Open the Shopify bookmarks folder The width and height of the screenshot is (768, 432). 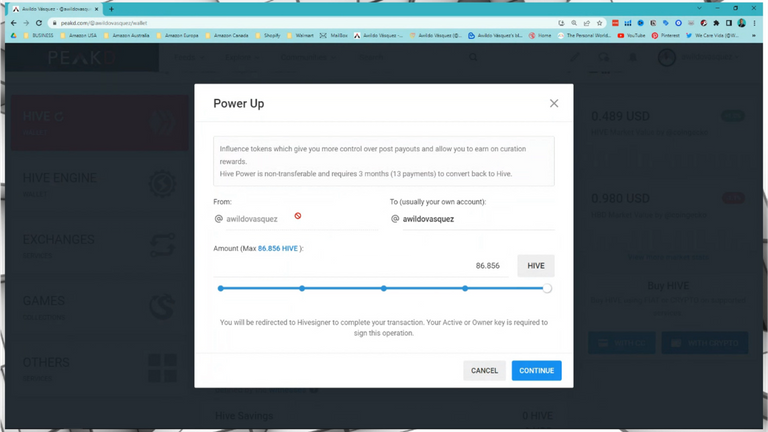pyautogui.click(x=267, y=35)
